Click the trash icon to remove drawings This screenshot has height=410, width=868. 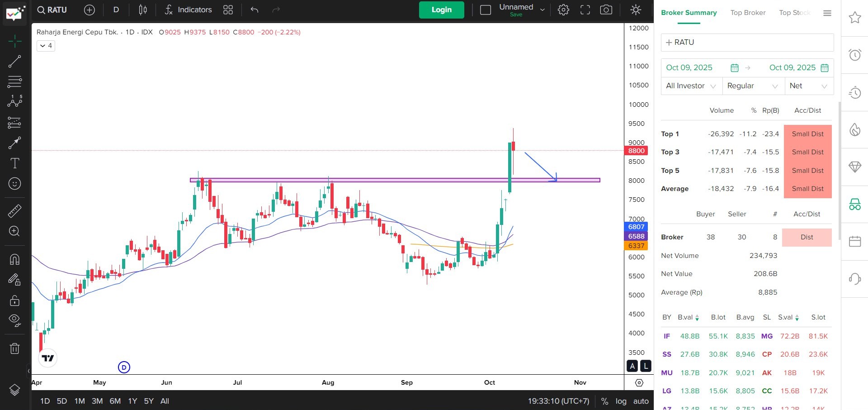coord(14,348)
